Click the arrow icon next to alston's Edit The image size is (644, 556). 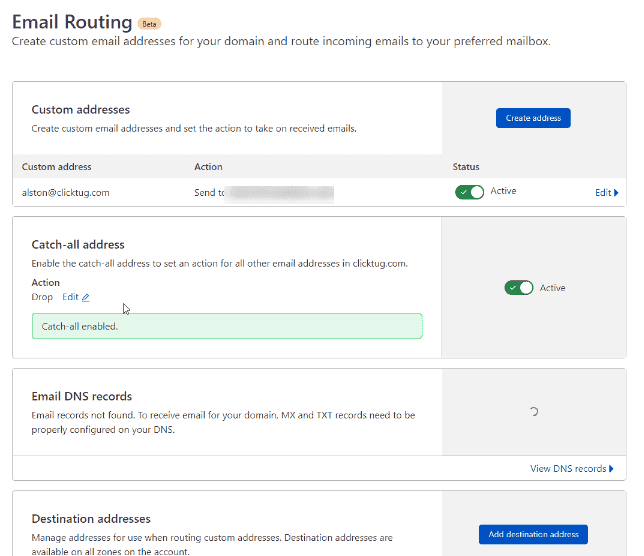point(616,193)
